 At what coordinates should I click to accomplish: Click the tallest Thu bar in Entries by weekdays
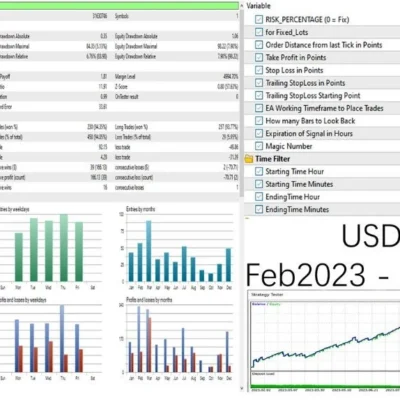pyautogui.click(x=64, y=248)
